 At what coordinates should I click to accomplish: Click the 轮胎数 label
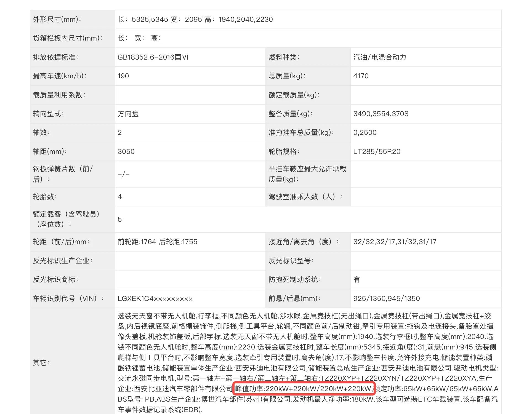[x=45, y=197]
